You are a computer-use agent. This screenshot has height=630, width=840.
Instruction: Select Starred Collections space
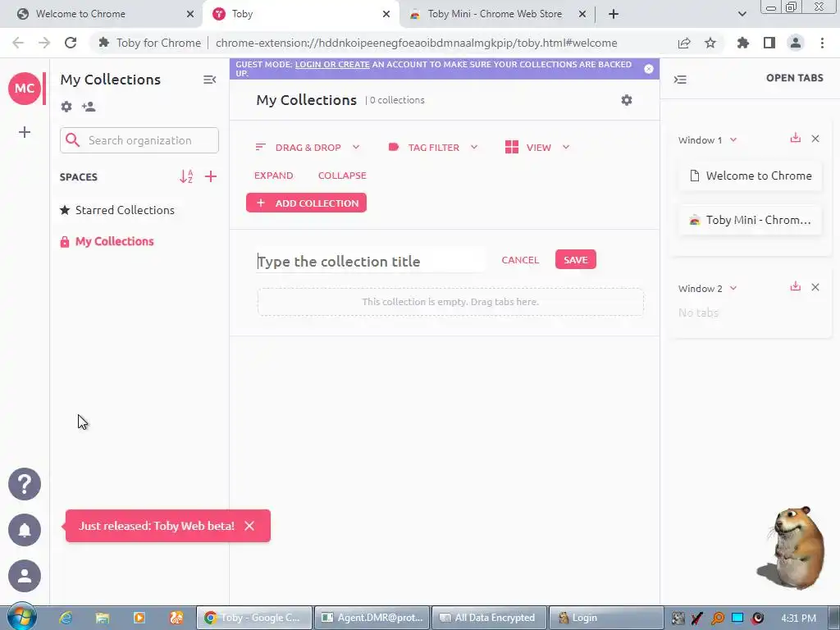[x=117, y=210]
